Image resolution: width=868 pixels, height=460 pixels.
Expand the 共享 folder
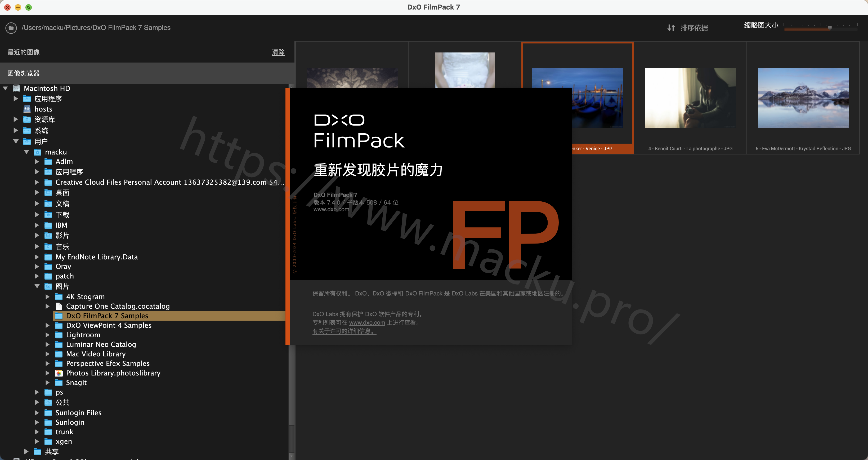point(27,451)
